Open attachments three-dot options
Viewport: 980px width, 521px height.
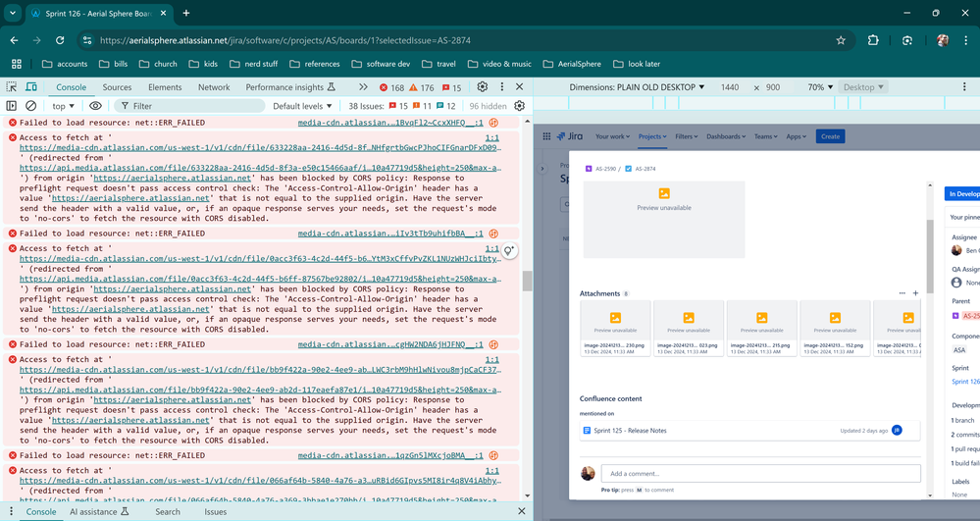[902, 293]
